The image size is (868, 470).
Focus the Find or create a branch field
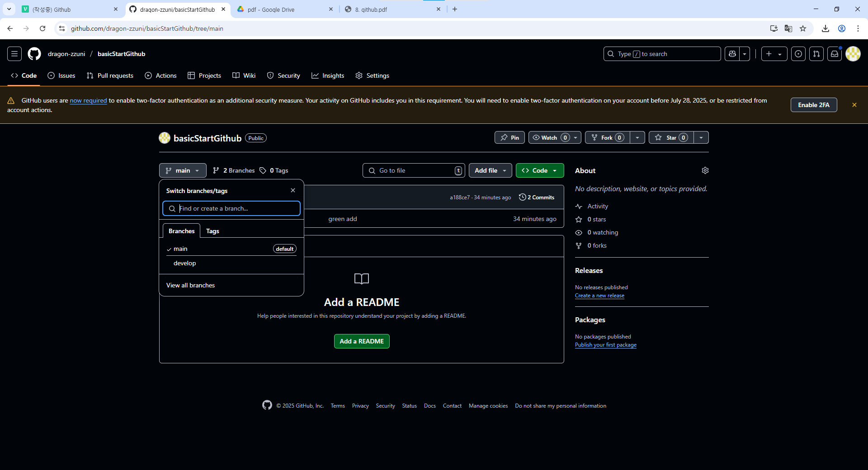[231, 208]
